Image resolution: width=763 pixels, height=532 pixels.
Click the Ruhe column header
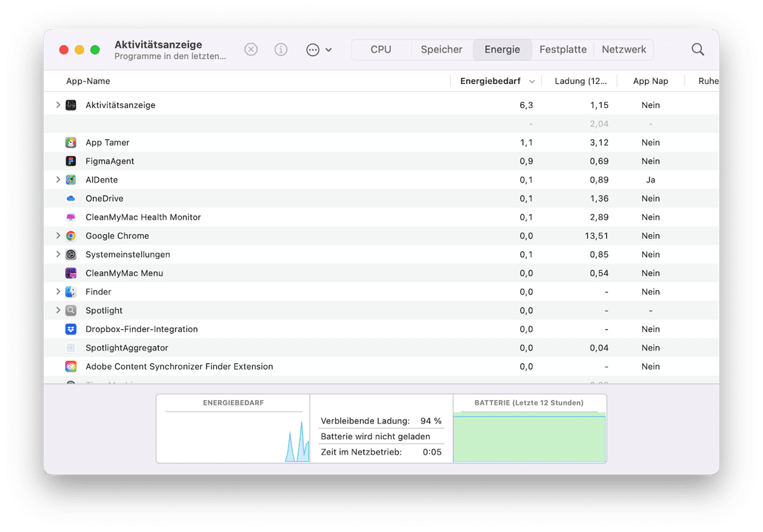tap(708, 81)
